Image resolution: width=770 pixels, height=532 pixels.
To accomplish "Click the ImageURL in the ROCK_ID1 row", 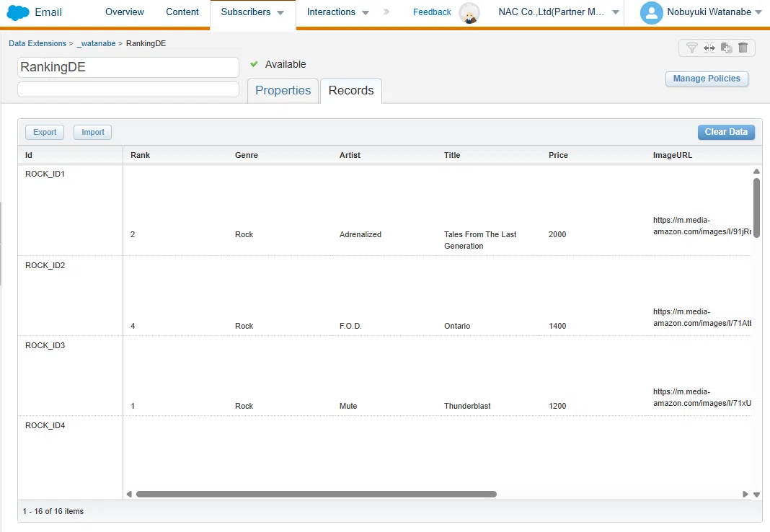I will tap(702, 226).
